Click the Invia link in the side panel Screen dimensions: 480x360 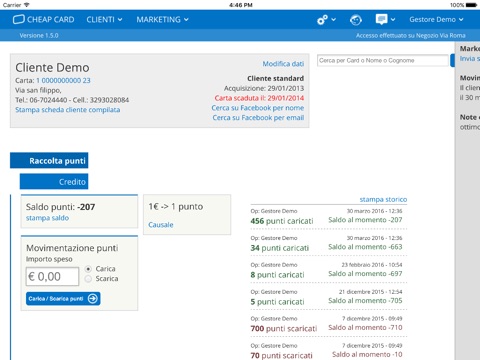469,59
